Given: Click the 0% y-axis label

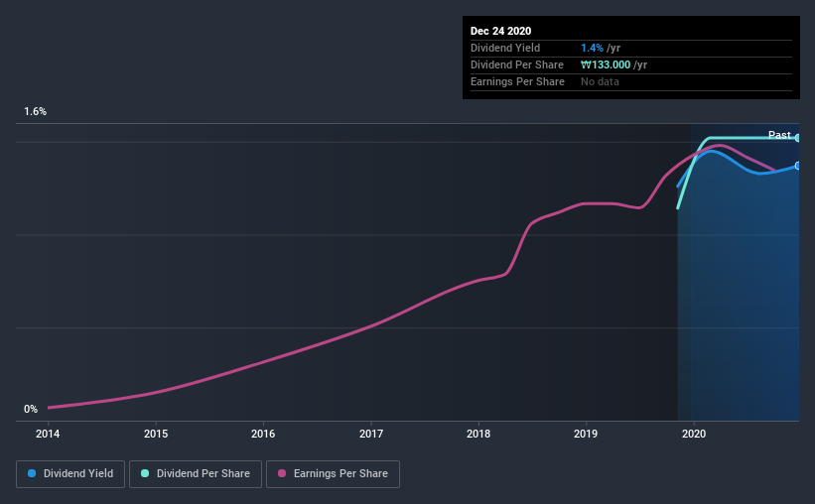Looking at the screenshot, I should (x=31, y=410).
